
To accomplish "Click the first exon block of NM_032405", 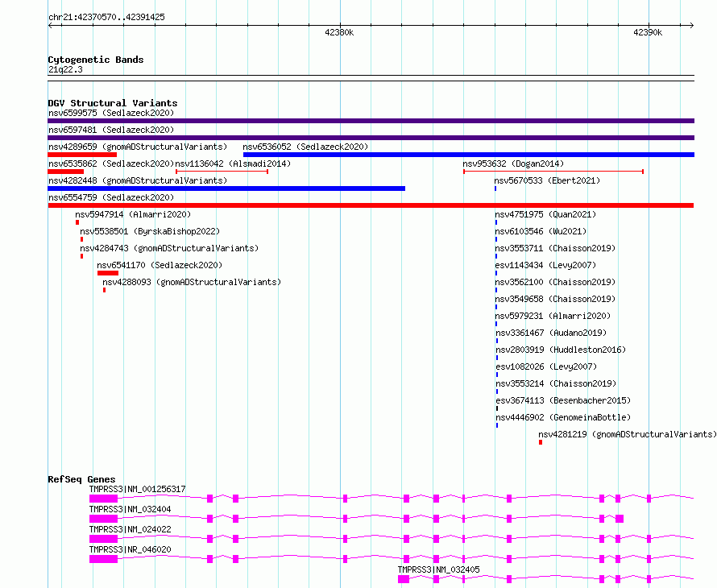I will [x=404, y=579].
